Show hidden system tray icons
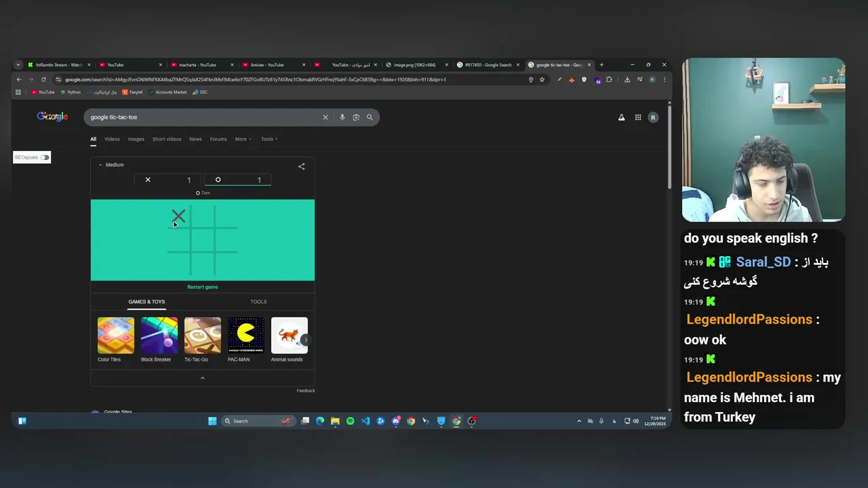 tap(578, 421)
